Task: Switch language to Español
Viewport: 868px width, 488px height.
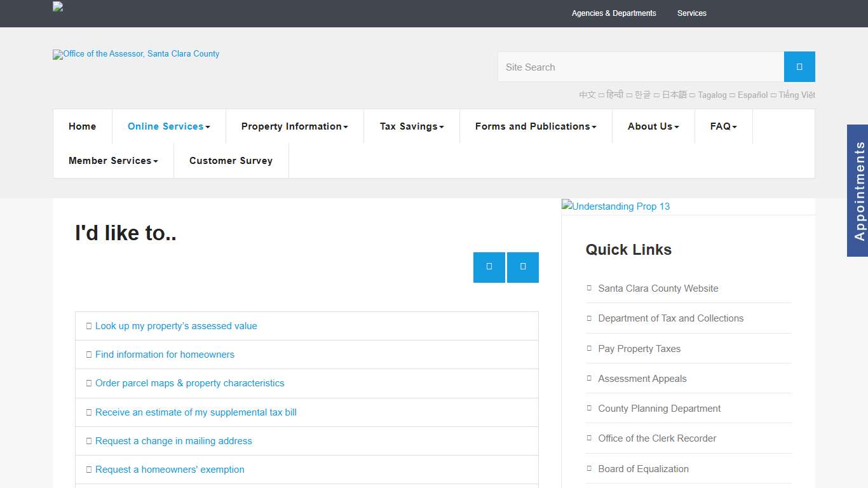Action: 752,95
